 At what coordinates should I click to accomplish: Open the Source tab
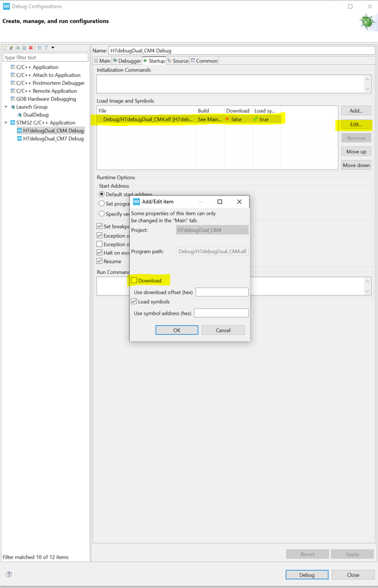click(178, 61)
